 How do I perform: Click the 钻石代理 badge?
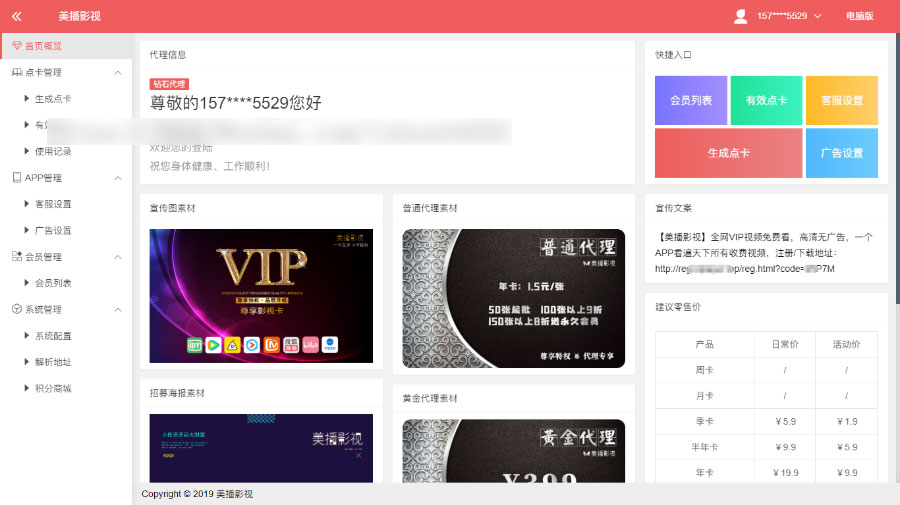click(x=169, y=84)
